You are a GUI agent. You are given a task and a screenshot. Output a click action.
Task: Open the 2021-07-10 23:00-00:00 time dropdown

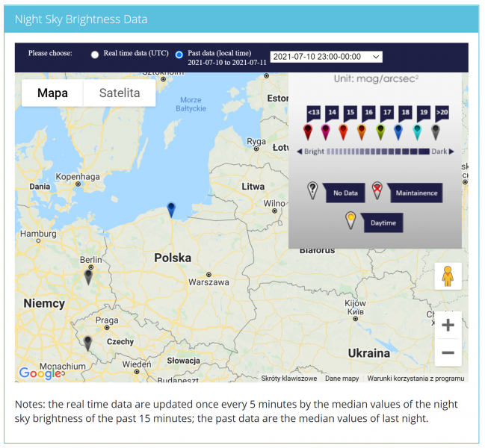point(327,57)
